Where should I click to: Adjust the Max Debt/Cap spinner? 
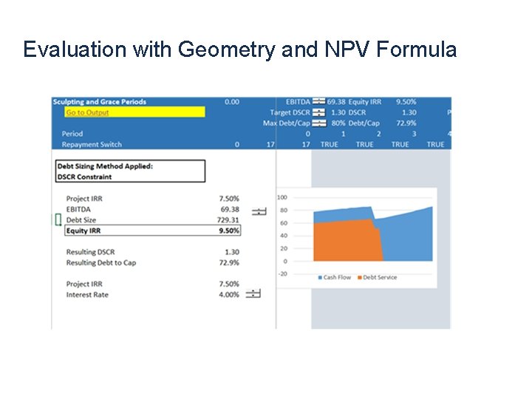click(319, 123)
